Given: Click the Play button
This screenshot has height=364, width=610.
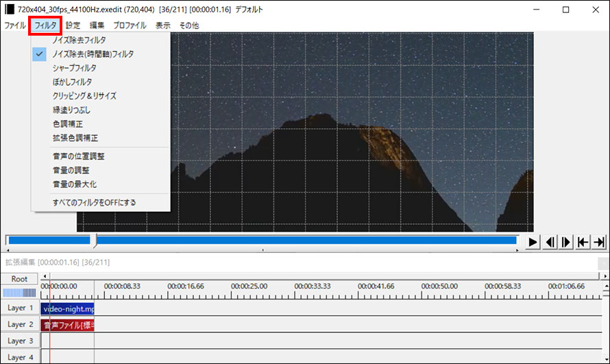Looking at the screenshot, I should click(x=533, y=242).
